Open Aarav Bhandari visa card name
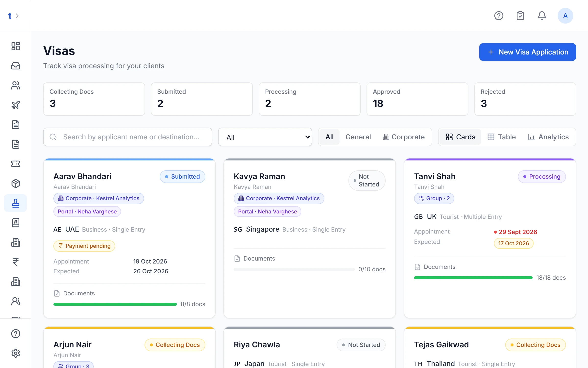 (82, 176)
